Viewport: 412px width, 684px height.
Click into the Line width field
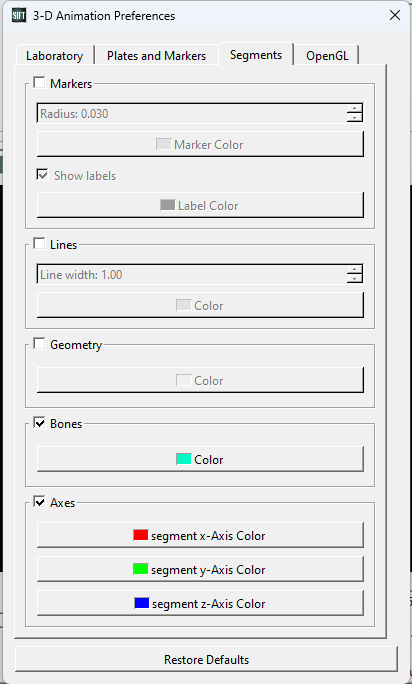[x=192, y=274]
